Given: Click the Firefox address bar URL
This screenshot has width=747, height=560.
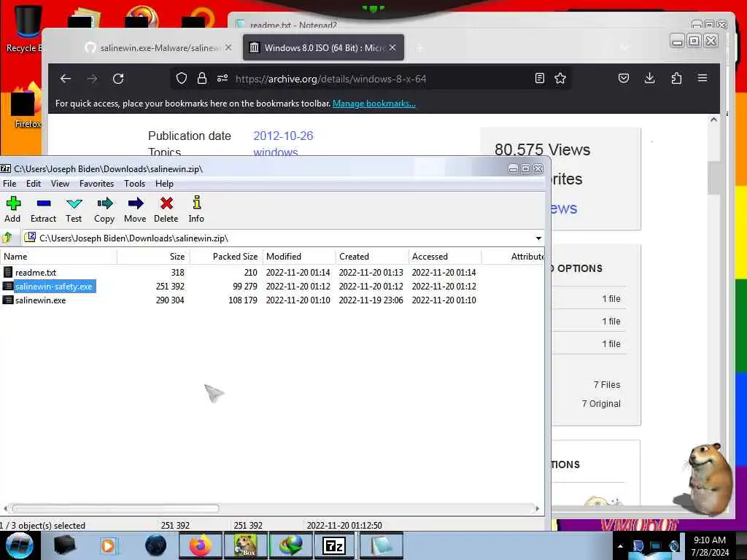Looking at the screenshot, I should pyautogui.click(x=331, y=79).
